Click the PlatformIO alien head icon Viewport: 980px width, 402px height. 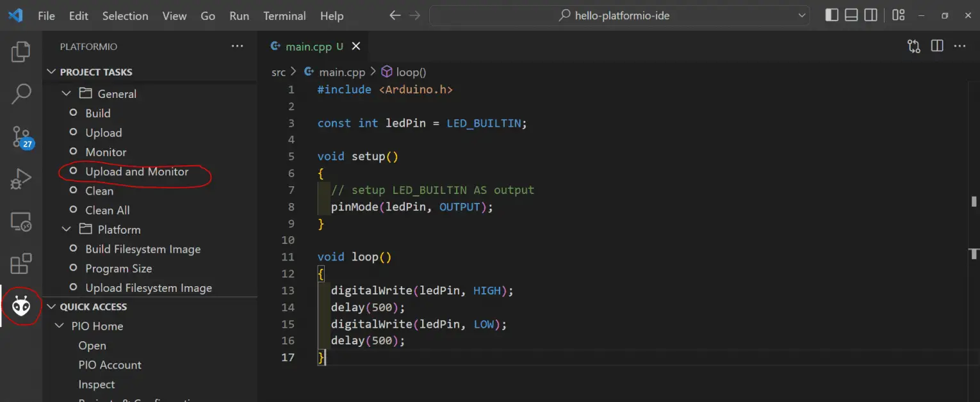(x=21, y=307)
